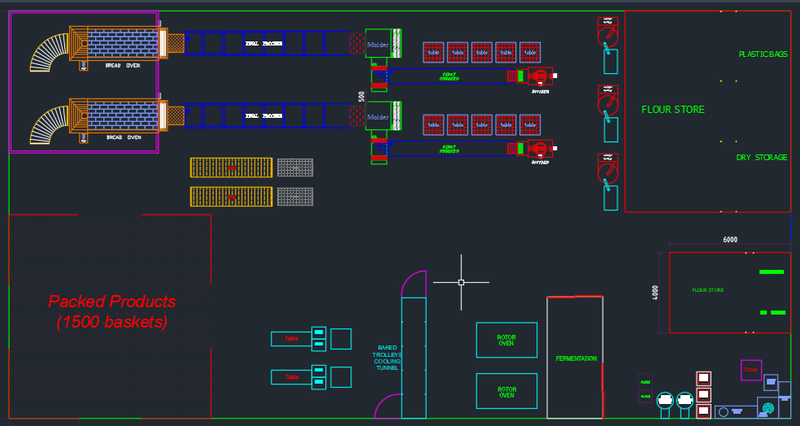Click the FERMENTATION room label
Image resolution: width=800 pixels, height=426 pixels.
click(576, 358)
